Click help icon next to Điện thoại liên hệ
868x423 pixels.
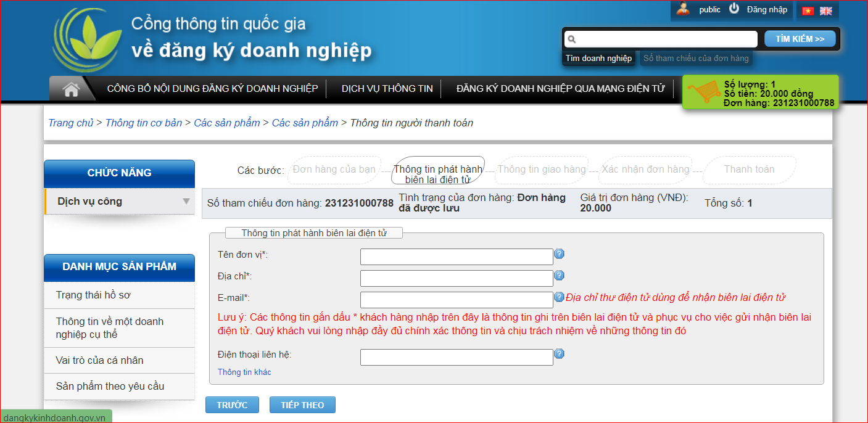559,354
